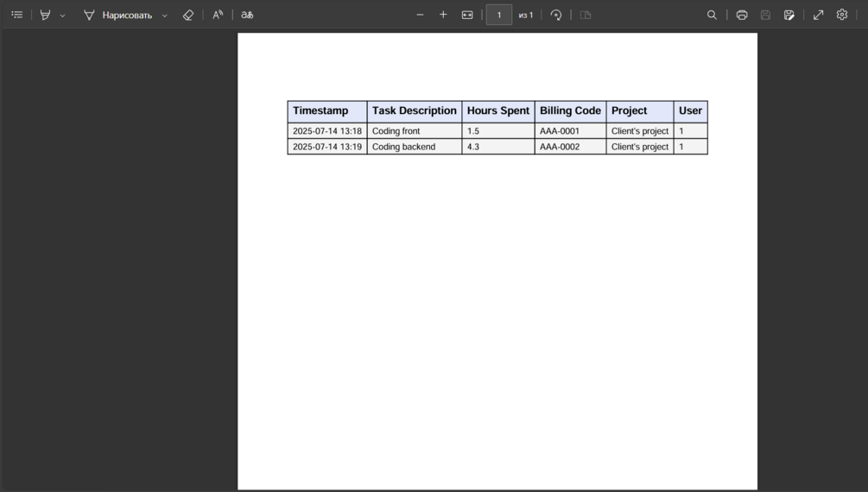Viewport: 868px width, 492px height.
Task: Click the page number input field
Action: click(498, 15)
